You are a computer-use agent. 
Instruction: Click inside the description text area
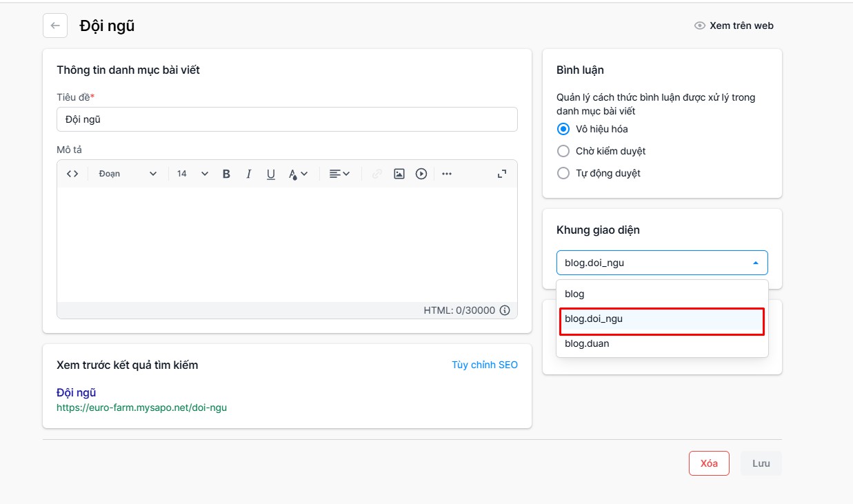tap(287, 244)
